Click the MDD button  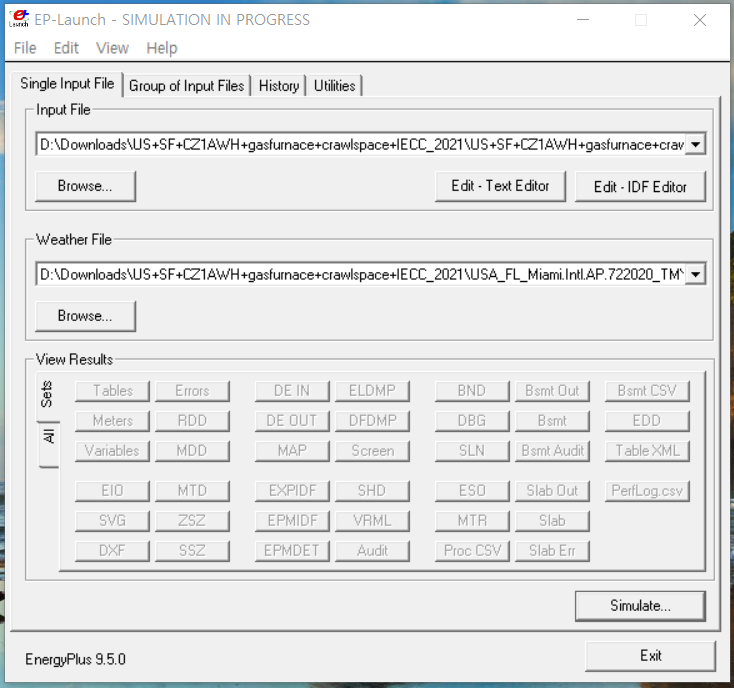[192, 451]
